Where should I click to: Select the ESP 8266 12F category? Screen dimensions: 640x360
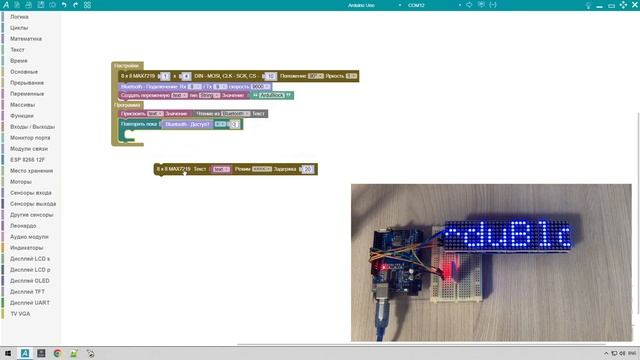pos(27,160)
